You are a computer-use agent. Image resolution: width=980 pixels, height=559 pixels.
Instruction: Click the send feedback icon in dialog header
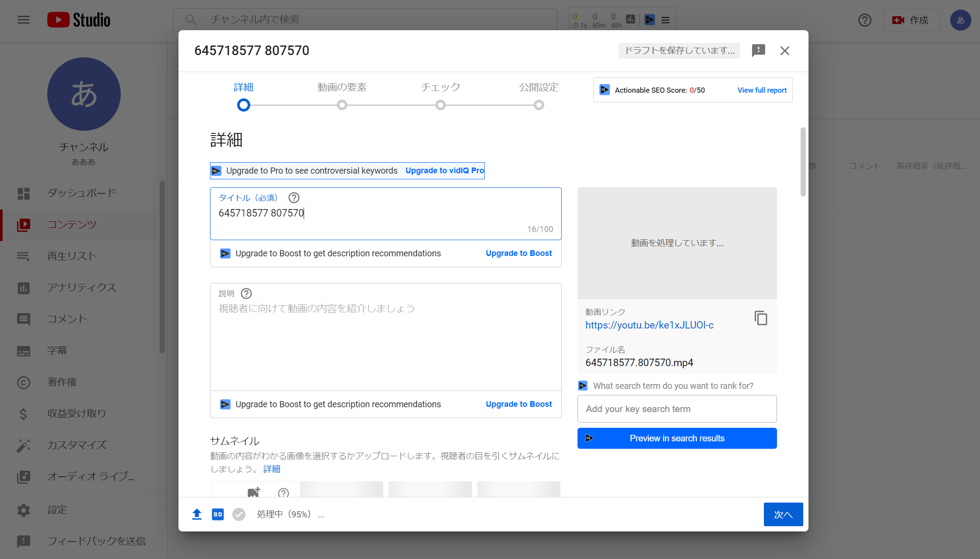[758, 50]
